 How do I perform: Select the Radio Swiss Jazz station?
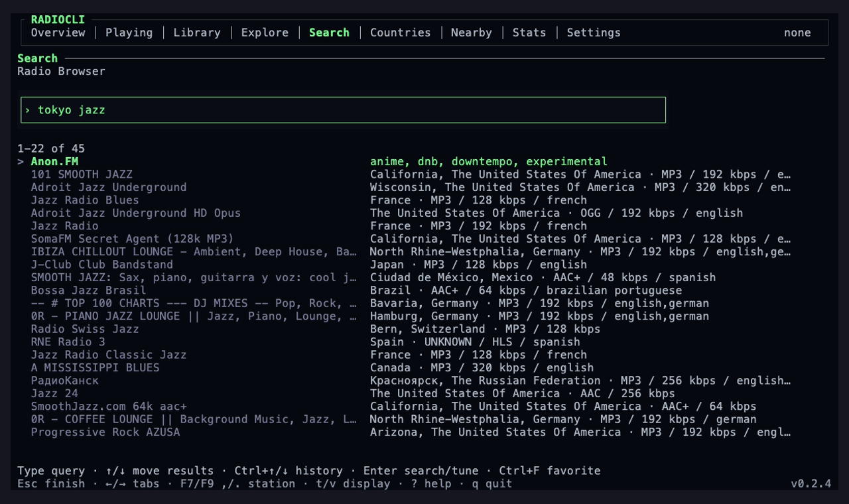[x=85, y=329]
